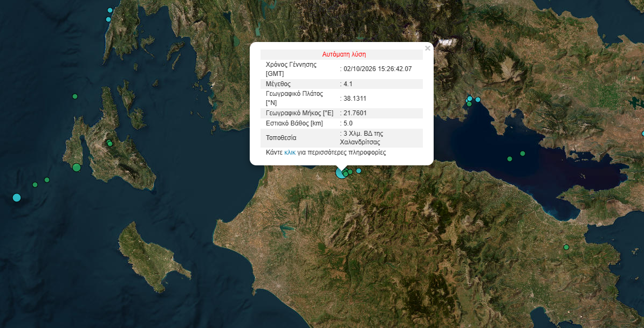Select the westernmost small green marker southwest of Kefalonia
644x328 pixels.
[x=35, y=185]
